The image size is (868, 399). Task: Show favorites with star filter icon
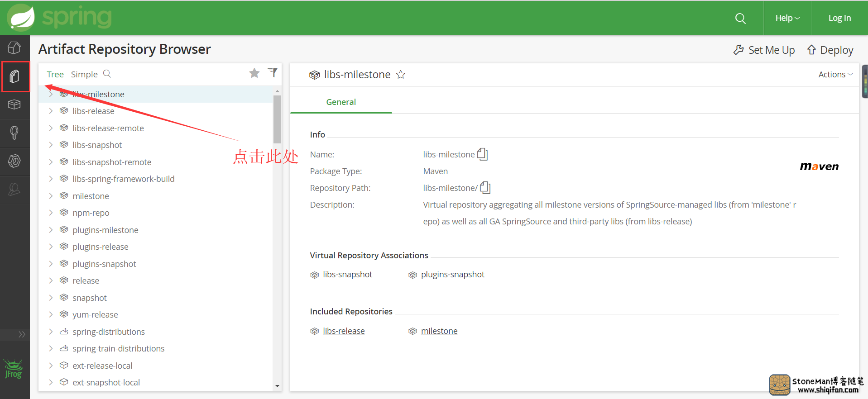pos(254,73)
